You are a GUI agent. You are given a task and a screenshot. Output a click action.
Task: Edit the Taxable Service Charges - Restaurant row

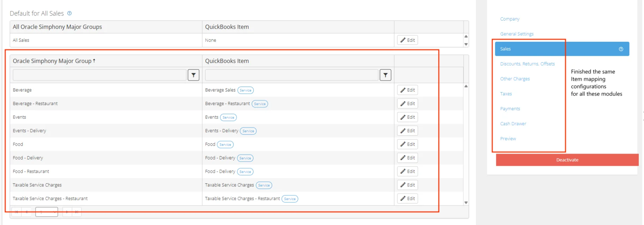407,199
